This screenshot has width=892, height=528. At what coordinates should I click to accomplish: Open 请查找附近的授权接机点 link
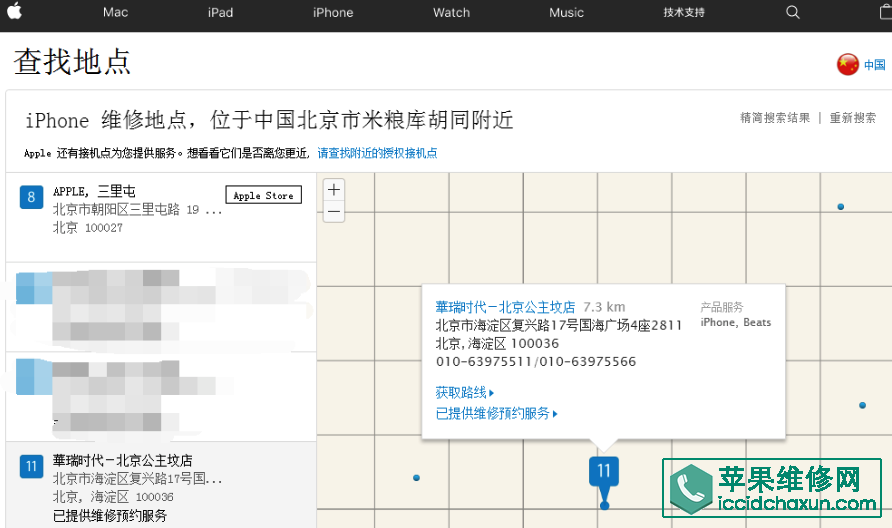[x=377, y=153]
